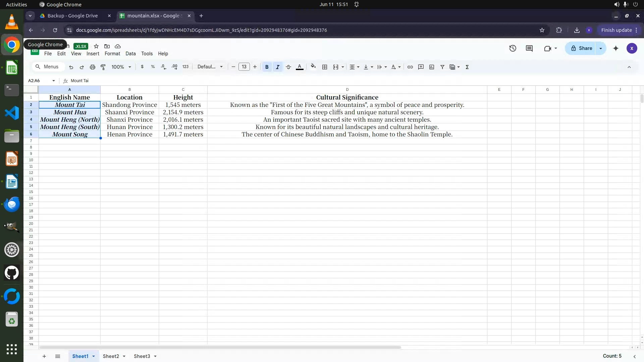Click the Share button
Viewport: 644px width, 362px height.
point(582,48)
